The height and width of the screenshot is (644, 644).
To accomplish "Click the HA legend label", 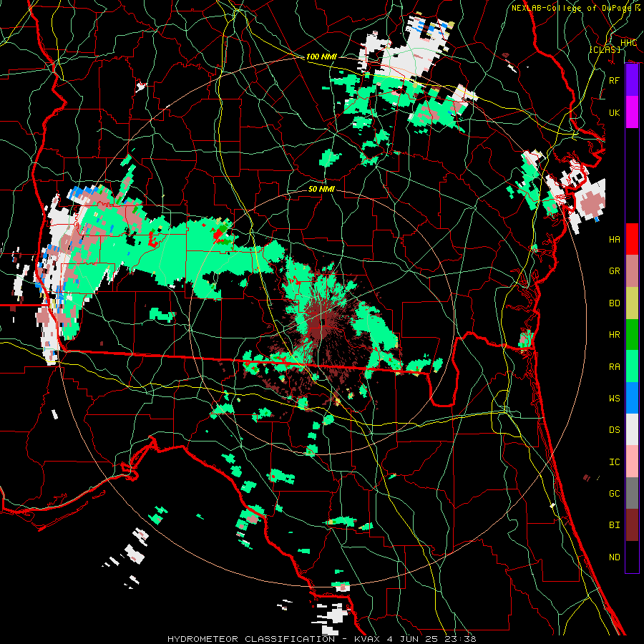I will point(614,239).
